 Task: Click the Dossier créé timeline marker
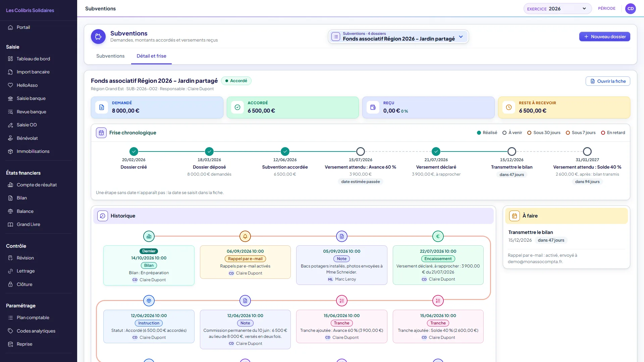[134, 152]
